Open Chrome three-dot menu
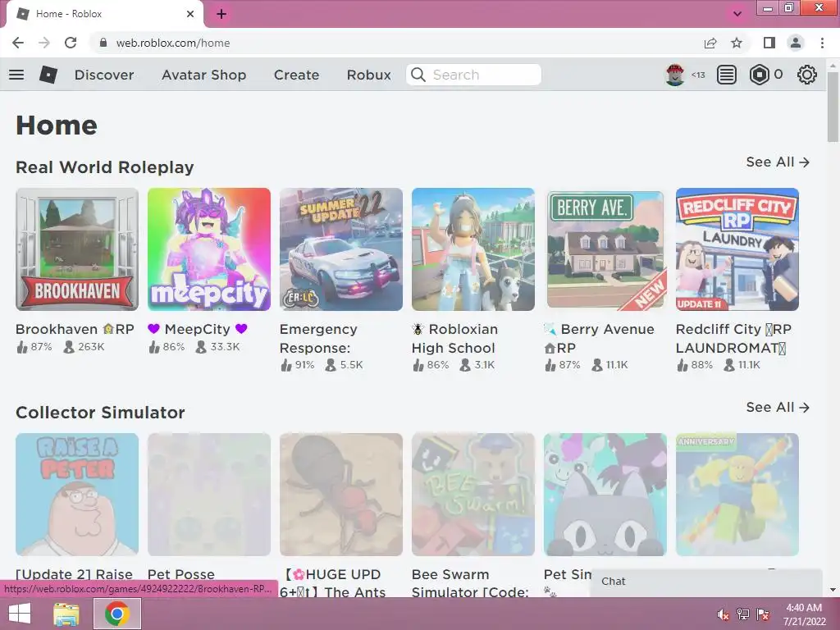Image resolution: width=840 pixels, height=630 pixels. (x=822, y=43)
